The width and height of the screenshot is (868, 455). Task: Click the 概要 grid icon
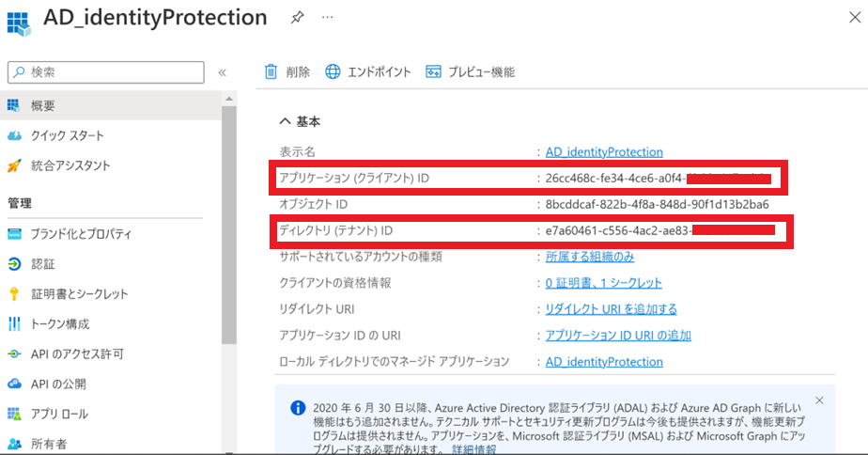pyautogui.click(x=13, y=104)
